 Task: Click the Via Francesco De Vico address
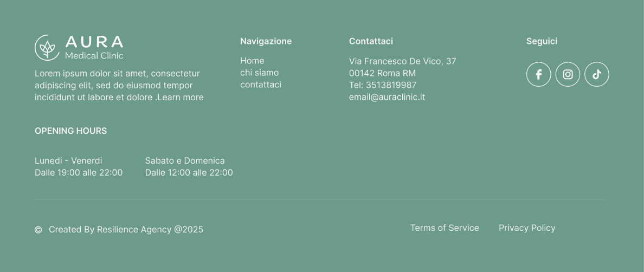click(402, 62)
